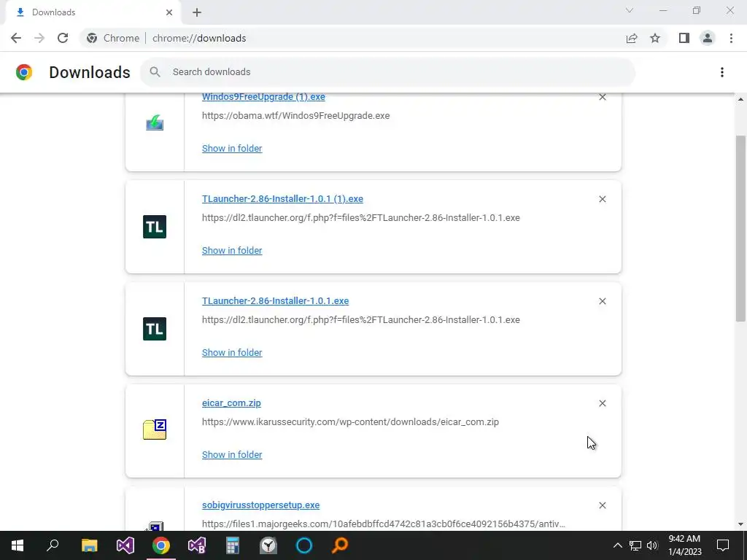Click the page scrollbar up arrow
Image resolution: width=747 pixels, height=560 pixels.
click(740, 99)
